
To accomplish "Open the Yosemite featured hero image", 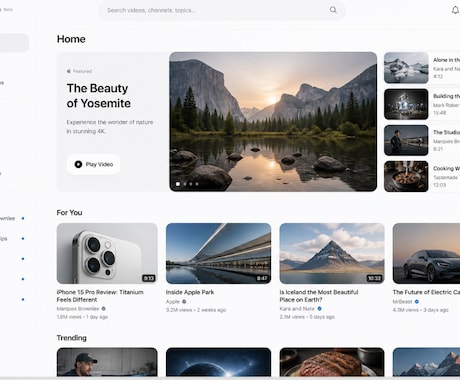I will [x=273, y=122].
